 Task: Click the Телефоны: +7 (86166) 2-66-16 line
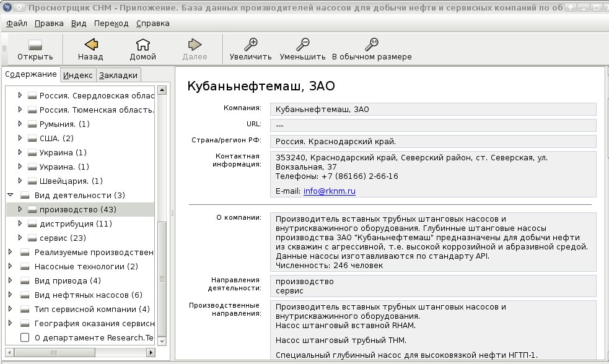[x=337, y=176]
